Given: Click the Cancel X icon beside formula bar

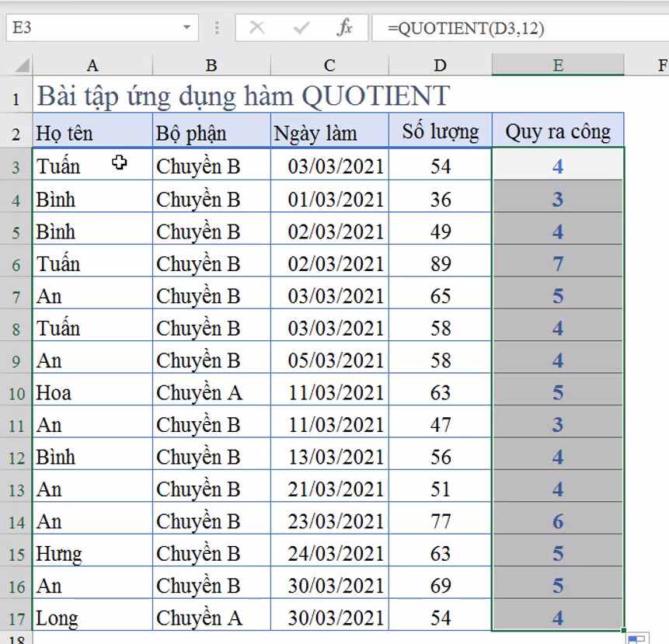Looking at the screenshot, I should click(257, 27).
